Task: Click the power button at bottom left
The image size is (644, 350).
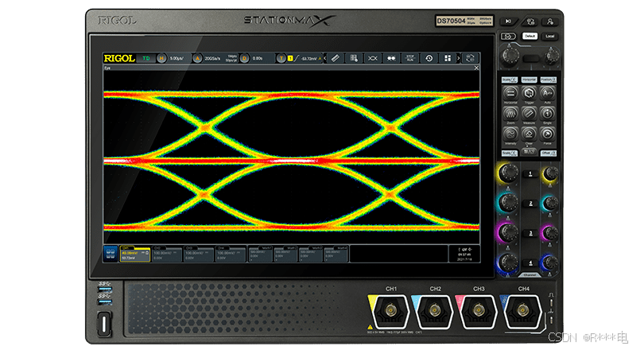Action: coord(104,324)
